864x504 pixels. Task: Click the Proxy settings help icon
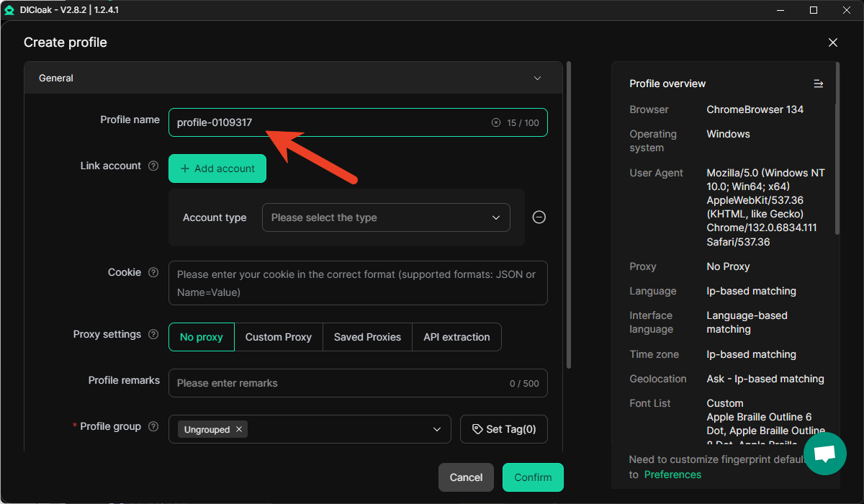tap(153, 334)
